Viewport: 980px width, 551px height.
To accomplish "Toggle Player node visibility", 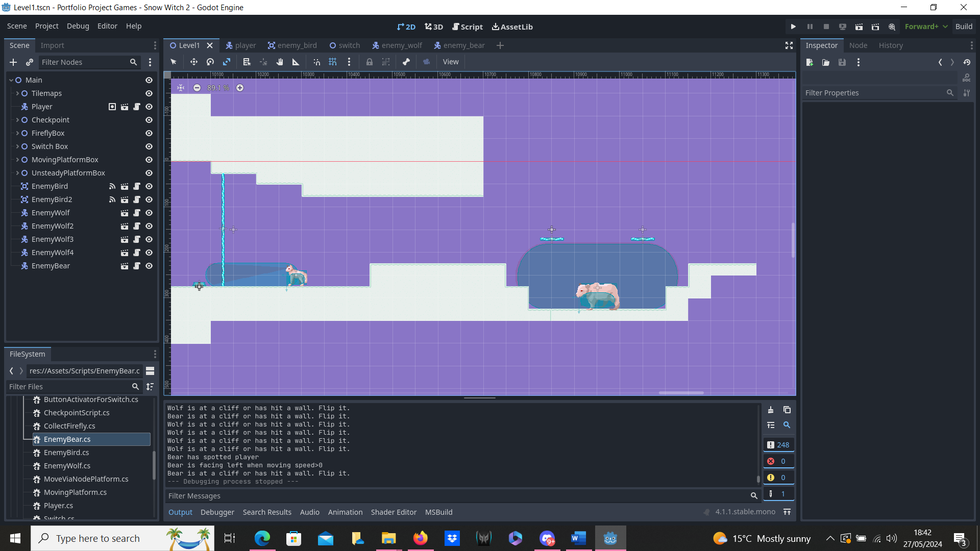I will click(x=149, y=107).
